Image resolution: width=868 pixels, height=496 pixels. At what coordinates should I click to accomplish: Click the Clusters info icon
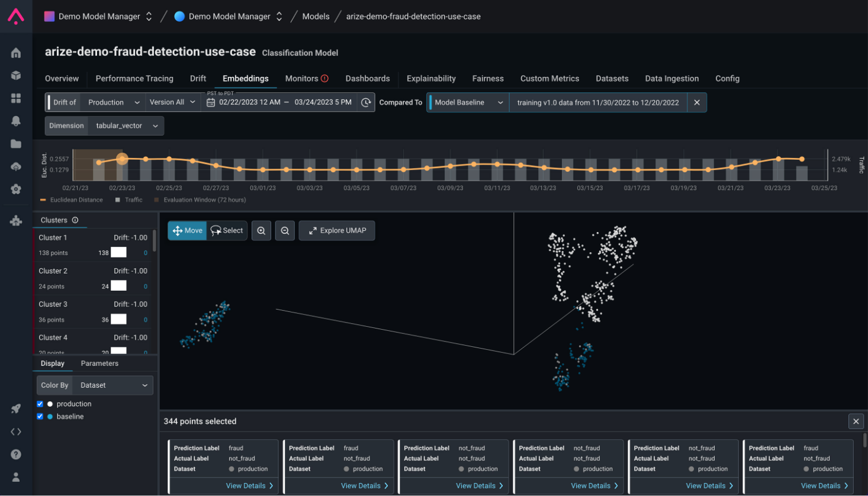[x=75, y=220]
